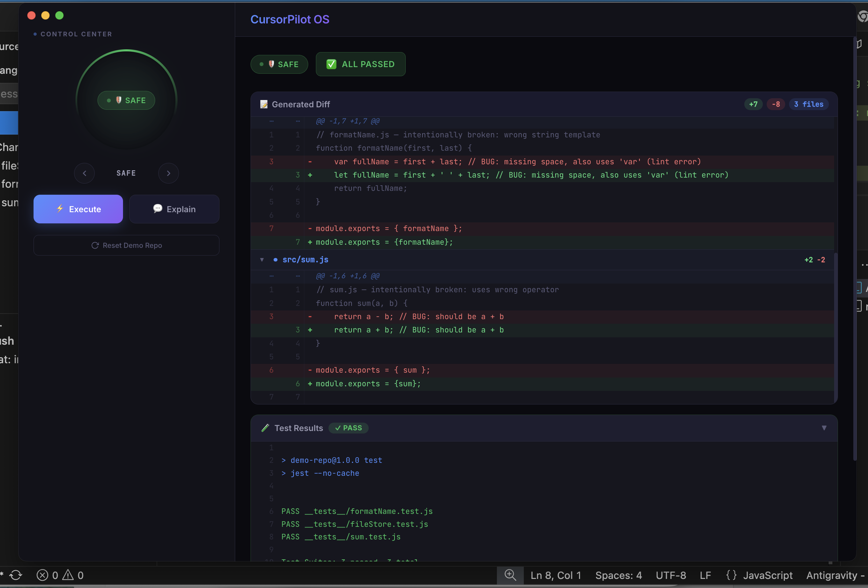The height and width of the screenshot is (588, 868).
Task: Click the sync changes icon in status bar
Action: (16, 575)
